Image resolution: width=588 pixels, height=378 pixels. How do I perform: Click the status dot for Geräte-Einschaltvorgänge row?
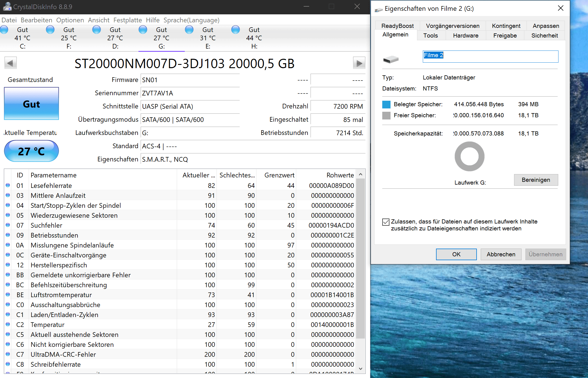tap(8, 255)
